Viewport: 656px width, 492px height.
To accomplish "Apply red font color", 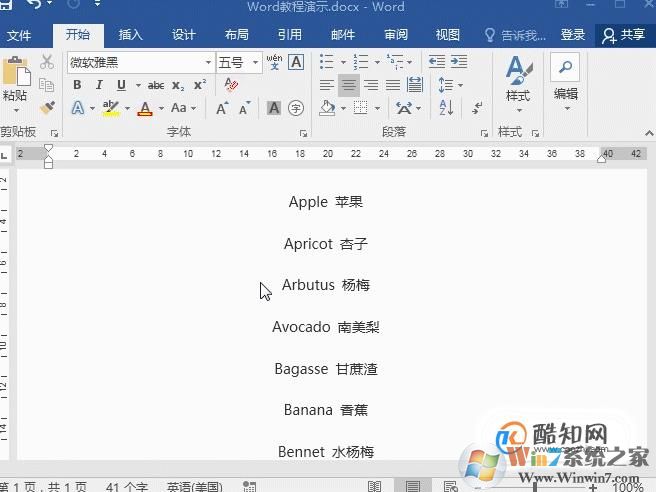I will point(145,108).
